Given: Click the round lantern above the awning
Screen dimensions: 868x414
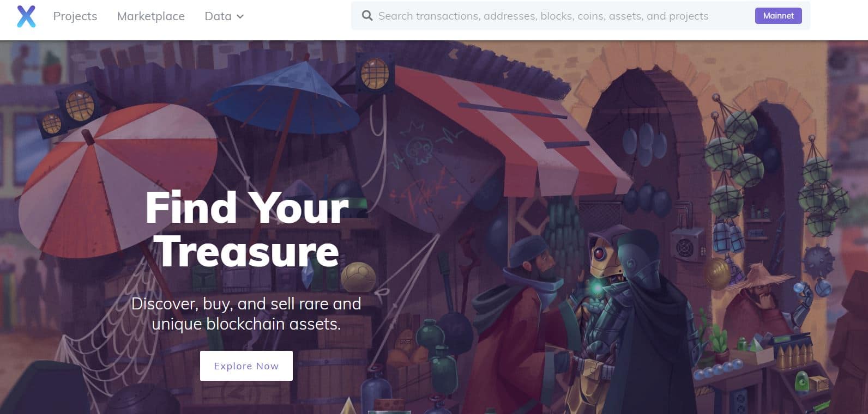Looking at the screenshot, I should pos(375,72).
